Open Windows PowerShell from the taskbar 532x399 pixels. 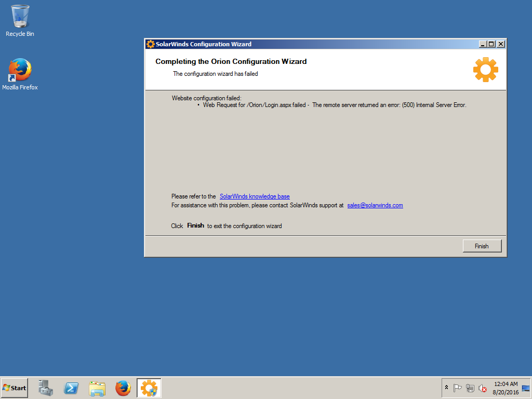point(71,388)
